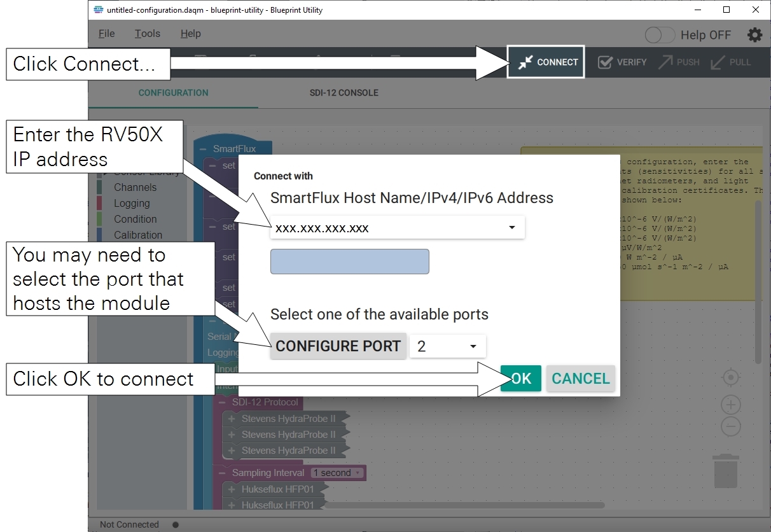Collapse the SmartFlux block
Screen dimensions: 771x532
coord(203,149)
